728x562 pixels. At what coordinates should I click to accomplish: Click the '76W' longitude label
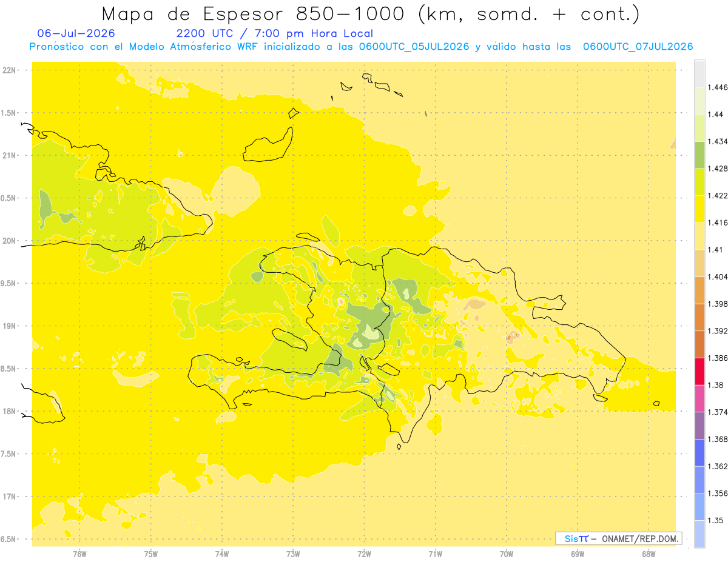(79, 554)
